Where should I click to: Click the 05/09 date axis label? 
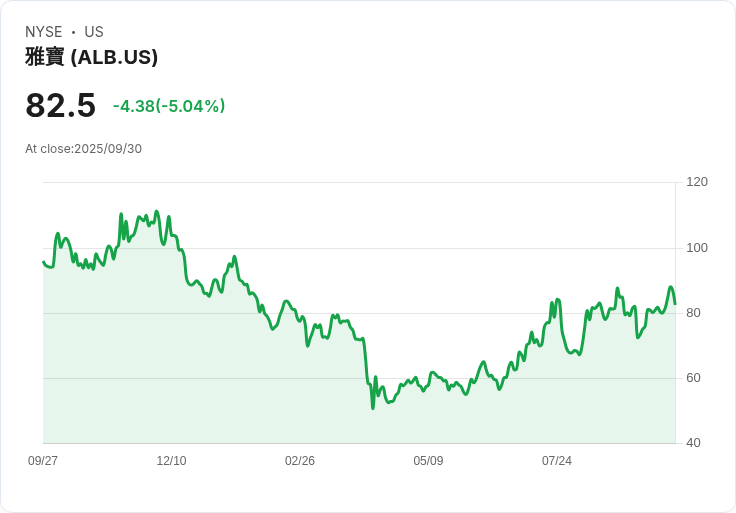(x=428, y=461)
